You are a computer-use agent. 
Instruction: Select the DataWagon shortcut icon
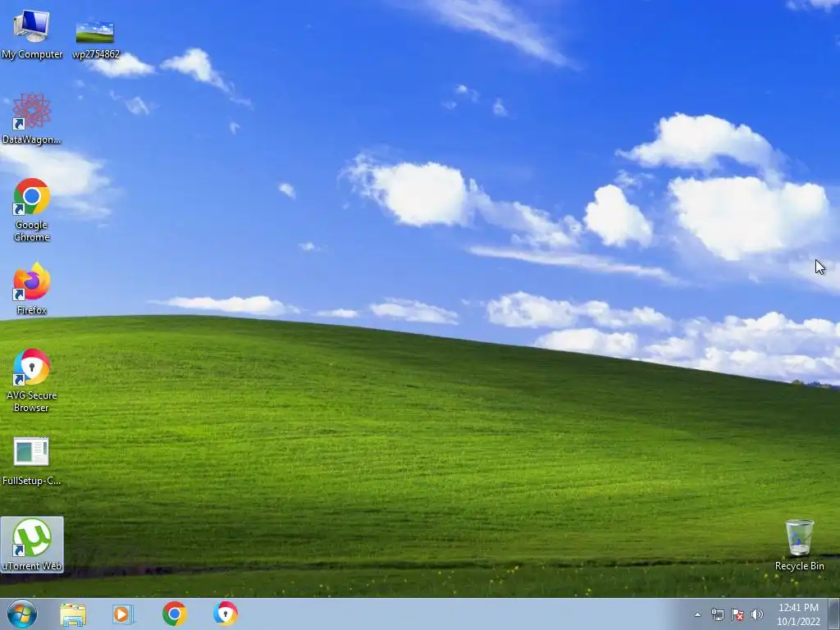tap(32, 118)
